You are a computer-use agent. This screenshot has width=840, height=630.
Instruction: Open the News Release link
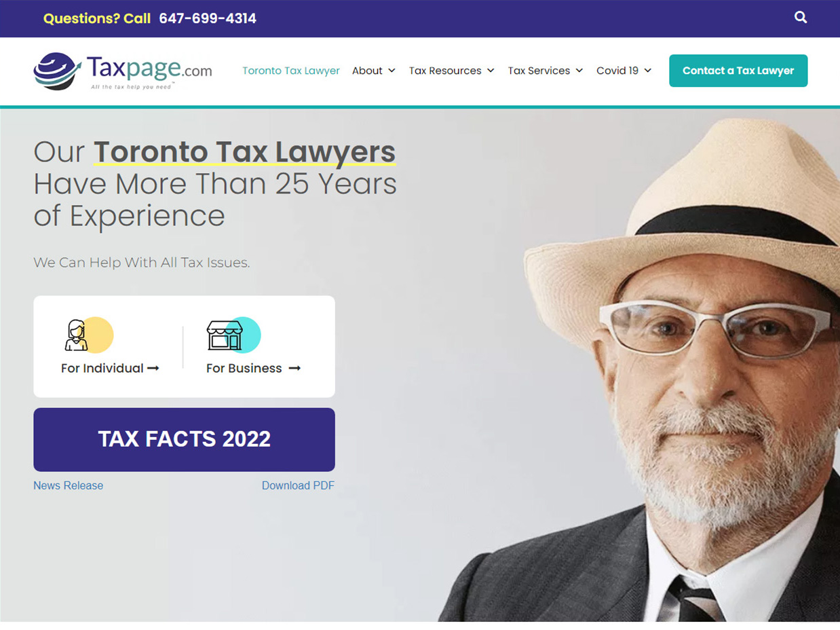(x=69, y=485)
